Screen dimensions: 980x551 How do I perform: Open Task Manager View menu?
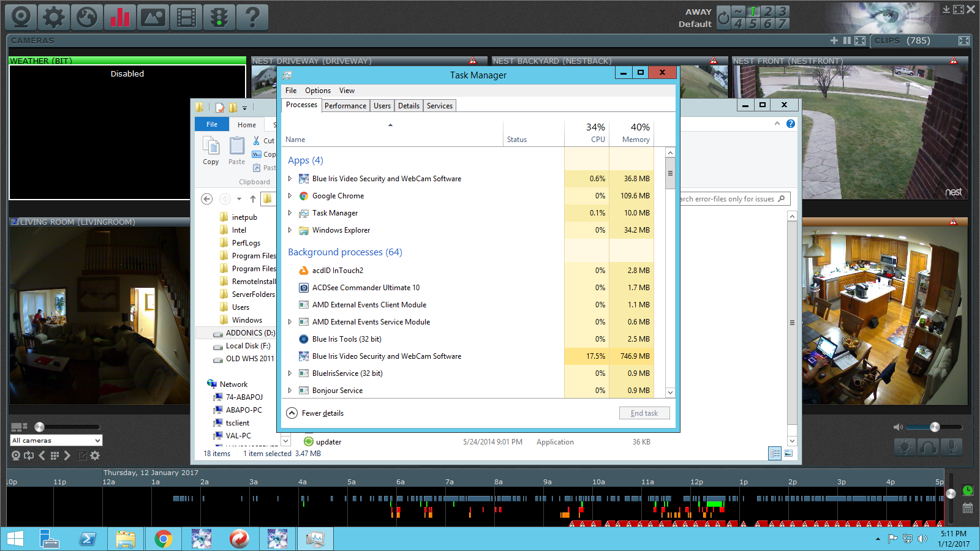[x=347, y=91]
